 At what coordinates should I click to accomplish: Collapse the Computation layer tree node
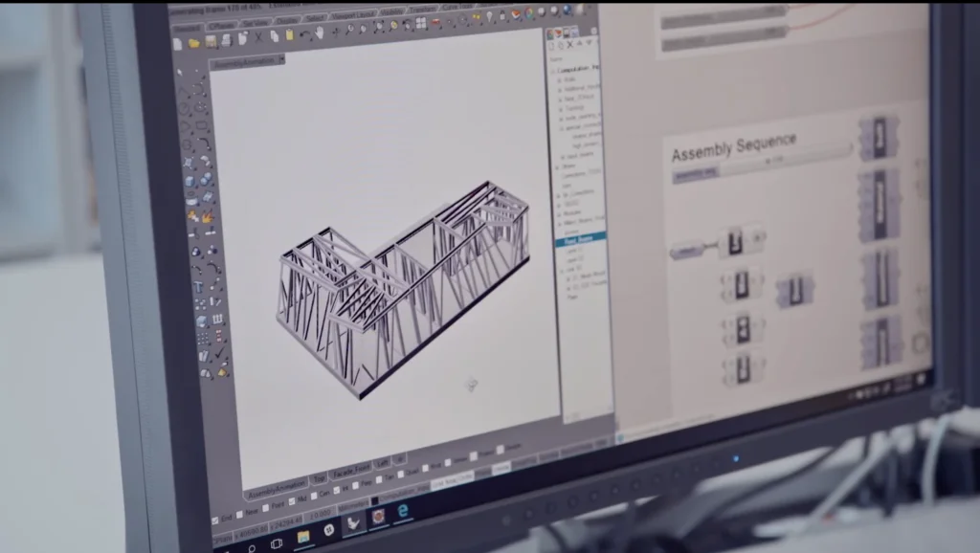point(553,70)
